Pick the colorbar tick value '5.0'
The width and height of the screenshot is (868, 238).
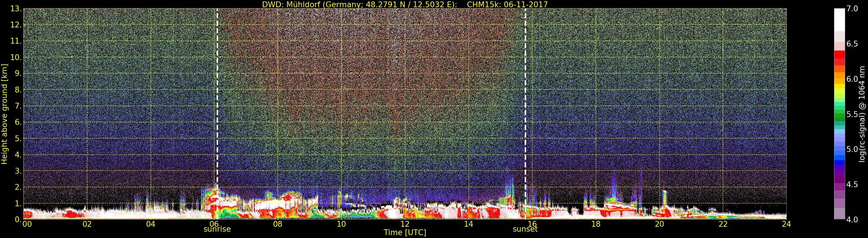(852, 149)
